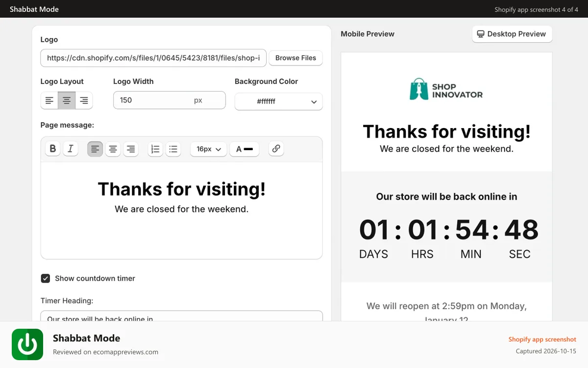This screenshot has height=368, width=588.
Task: Click the HRS label in countdown preview
Action: point(422,254)
